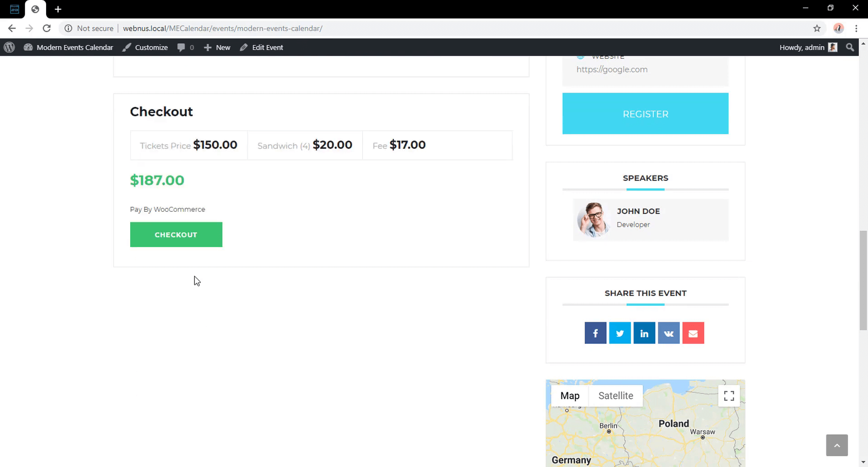Share event on LinkedIn
Image resolution: width=868 pixels, height=467 pixels.
[644, 333]
